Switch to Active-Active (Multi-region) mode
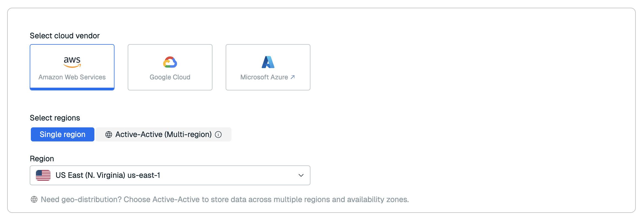This screenshot has width=644, height=220. (x=163, y=135)
